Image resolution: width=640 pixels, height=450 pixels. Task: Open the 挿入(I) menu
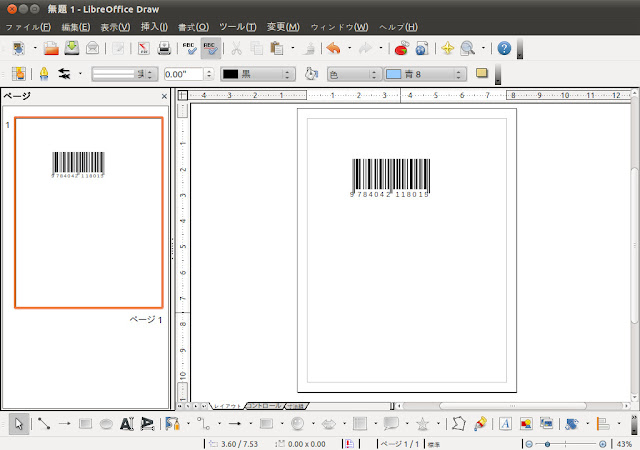154,27
